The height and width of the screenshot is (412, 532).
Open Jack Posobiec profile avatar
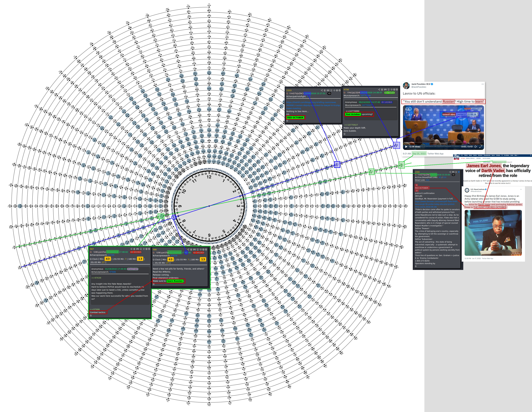tap(406, 86)
